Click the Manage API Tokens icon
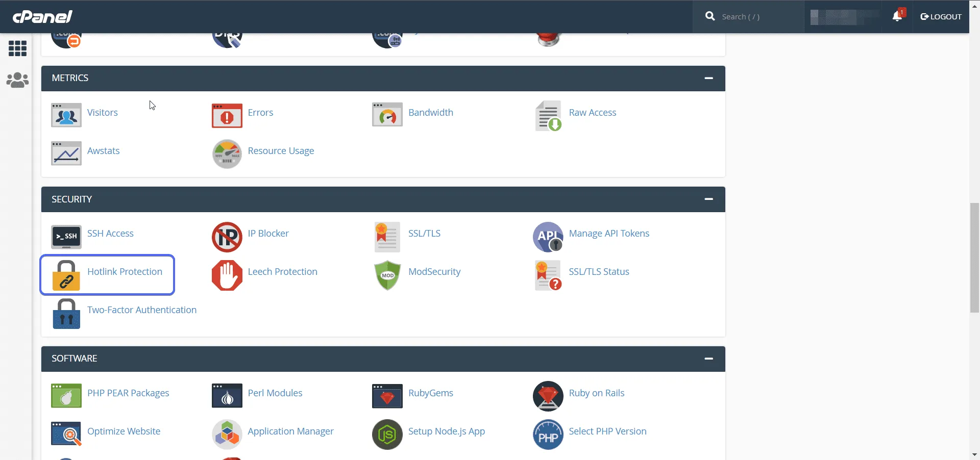 [548, 237]
